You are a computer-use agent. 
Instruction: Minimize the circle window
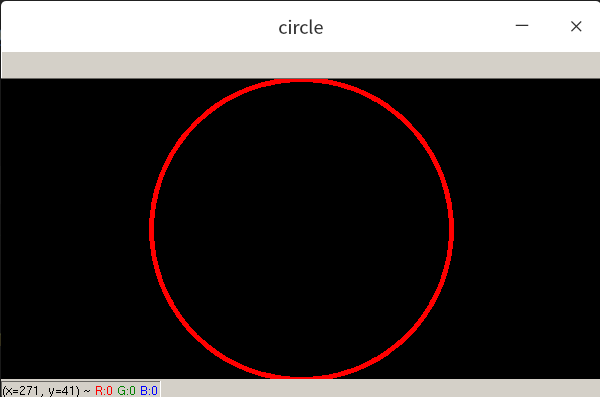[x=522, y=26]
